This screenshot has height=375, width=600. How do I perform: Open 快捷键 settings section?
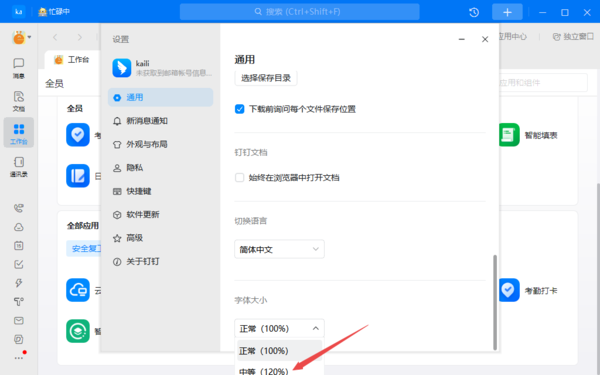[160, 191]
